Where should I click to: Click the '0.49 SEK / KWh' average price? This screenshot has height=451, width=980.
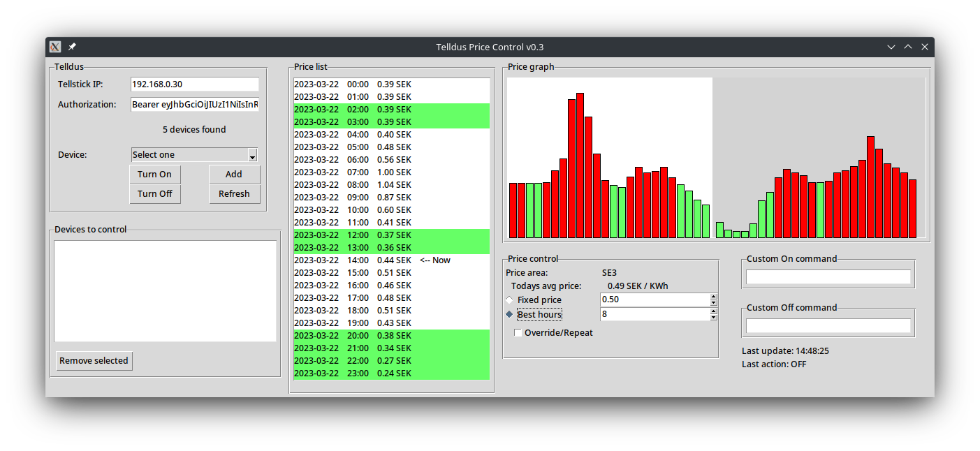[638, 286]
